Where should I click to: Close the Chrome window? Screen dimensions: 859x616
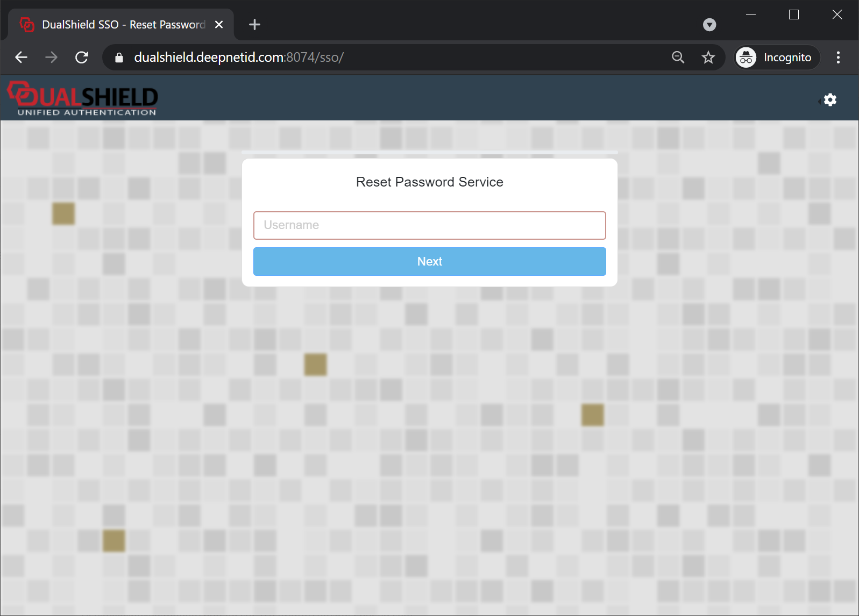pyautogui.click(x=836, y=15)
